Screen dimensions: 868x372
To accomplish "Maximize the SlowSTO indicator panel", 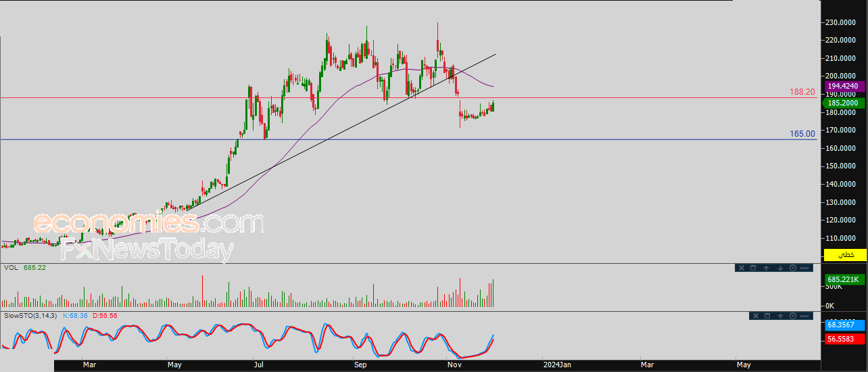I will coord(767,316).
